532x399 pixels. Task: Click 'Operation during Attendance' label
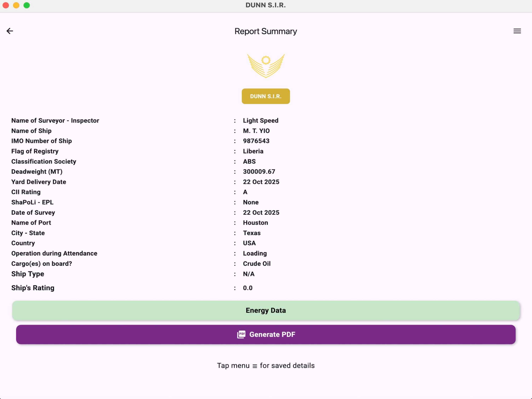(x=54, y=253)
